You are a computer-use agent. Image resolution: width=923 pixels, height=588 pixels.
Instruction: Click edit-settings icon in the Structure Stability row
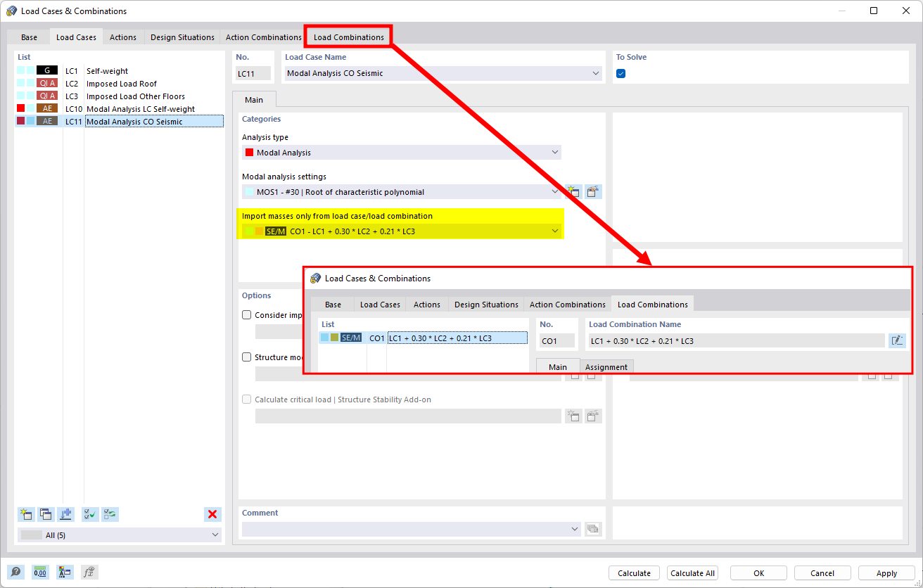tap(594, 416)
